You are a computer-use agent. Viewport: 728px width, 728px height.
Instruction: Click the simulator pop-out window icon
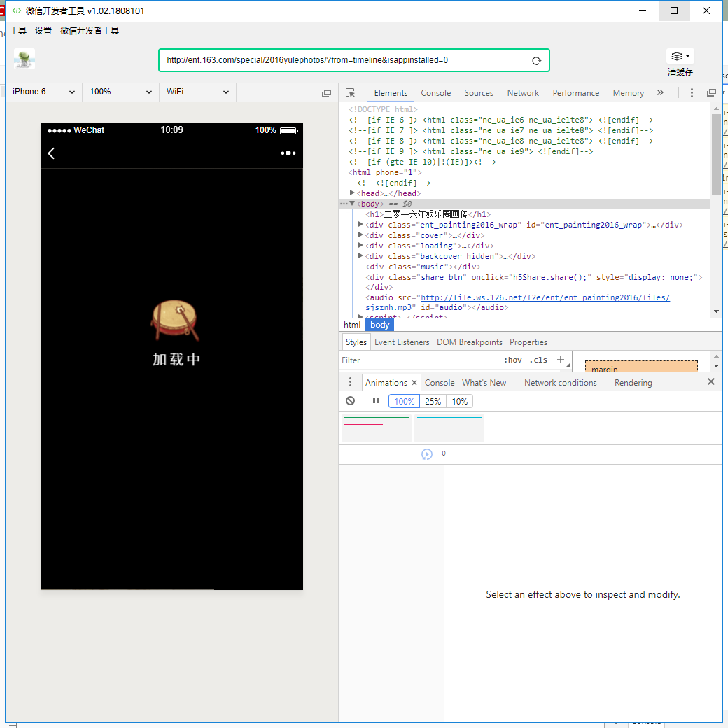326,93
